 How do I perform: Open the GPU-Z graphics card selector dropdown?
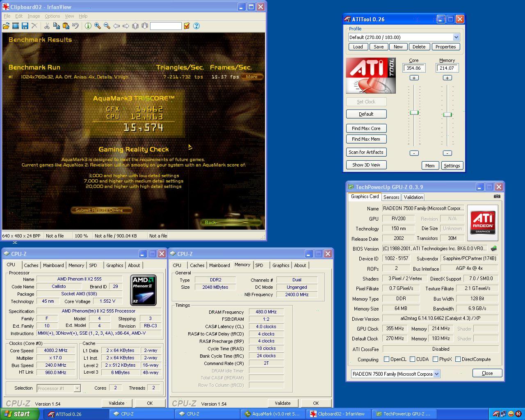coord(436,374)
